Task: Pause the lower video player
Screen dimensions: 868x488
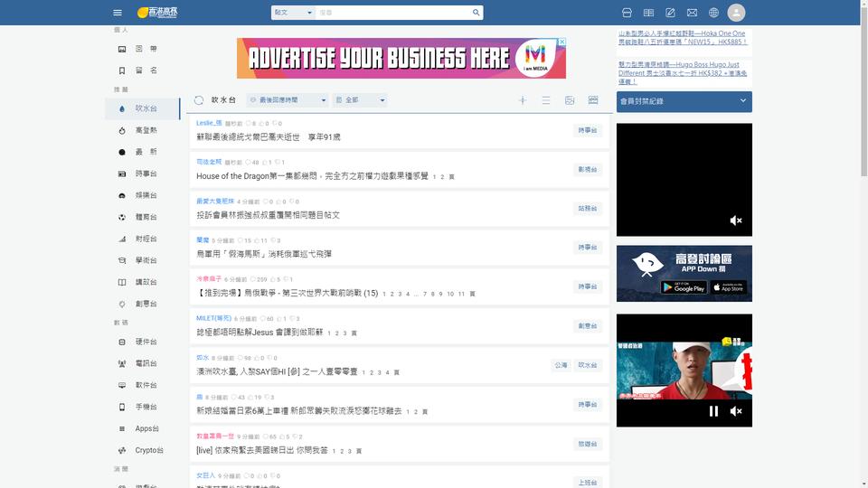Action: (713, 411)
